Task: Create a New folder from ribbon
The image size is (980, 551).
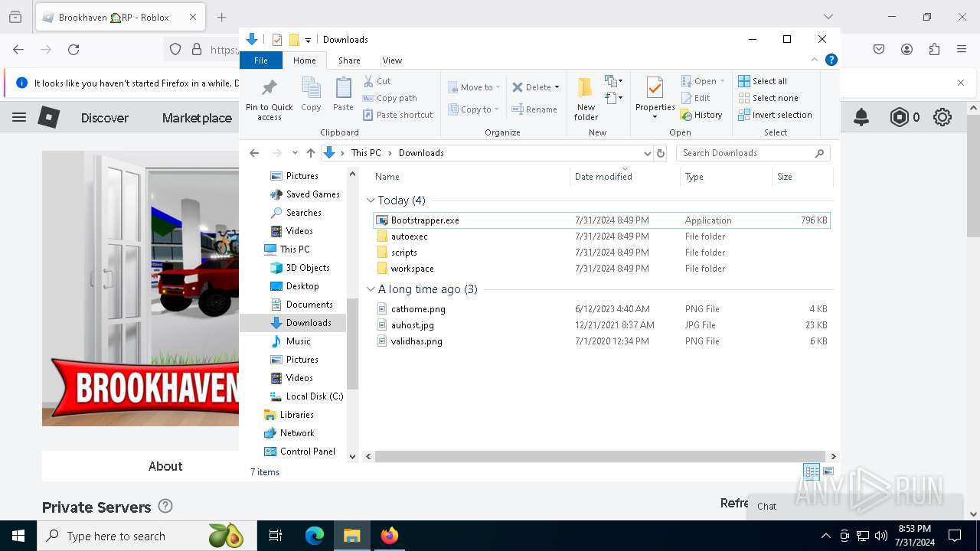Action: pyautogui.click(x=586, y=98)
